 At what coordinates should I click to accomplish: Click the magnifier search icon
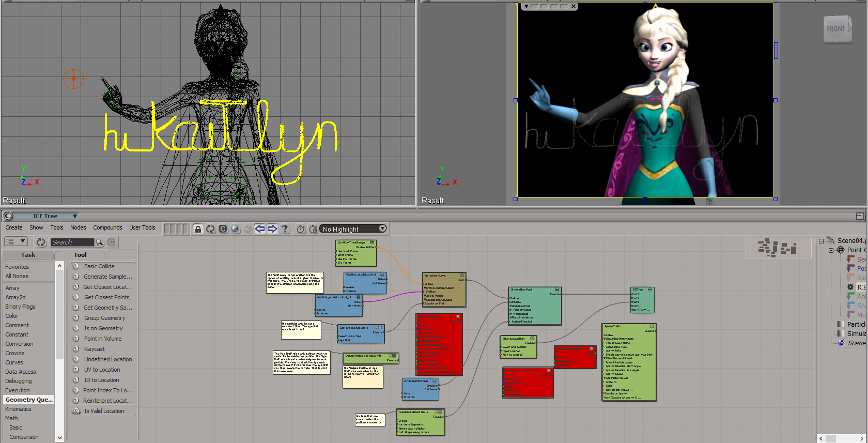pos(99,242)
